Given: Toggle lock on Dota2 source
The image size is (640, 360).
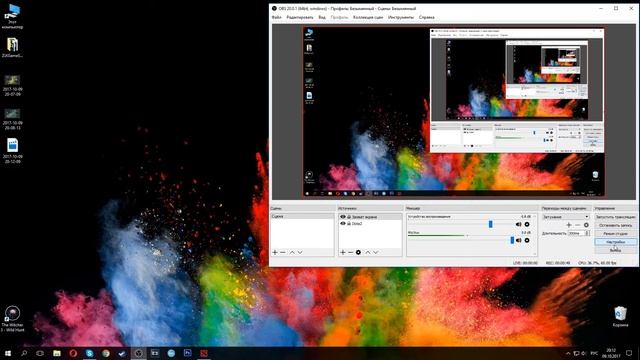Looking at the screenshot, I should tap(349, 223).
